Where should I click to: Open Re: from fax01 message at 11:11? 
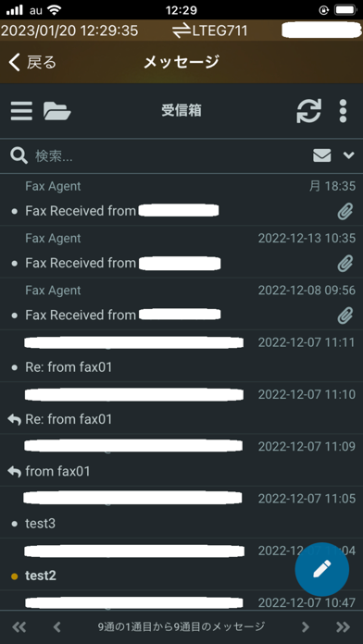[181, 355]
